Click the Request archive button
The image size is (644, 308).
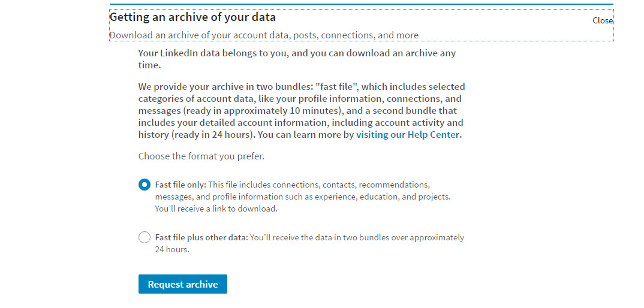pos(183,284)
